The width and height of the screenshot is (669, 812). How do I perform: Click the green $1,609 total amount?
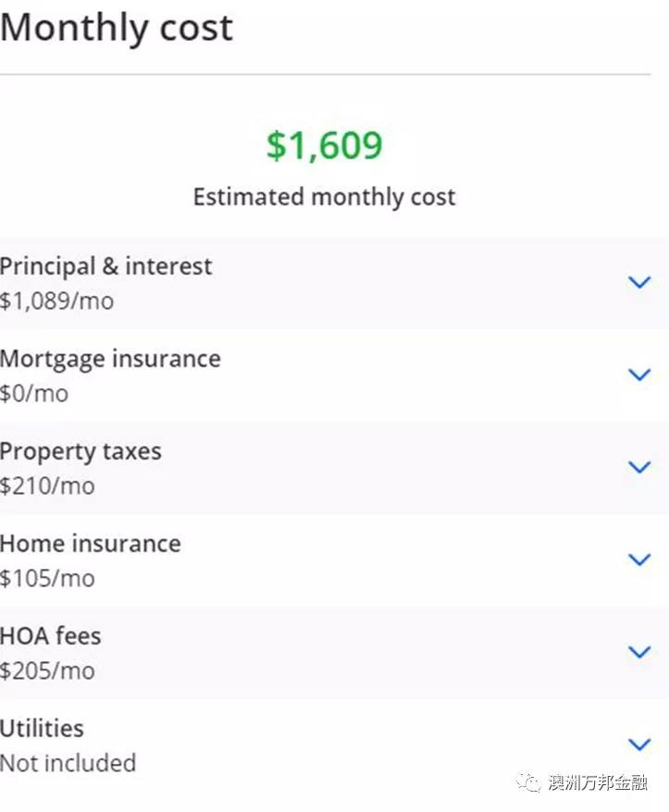click(x=325, y=145)
